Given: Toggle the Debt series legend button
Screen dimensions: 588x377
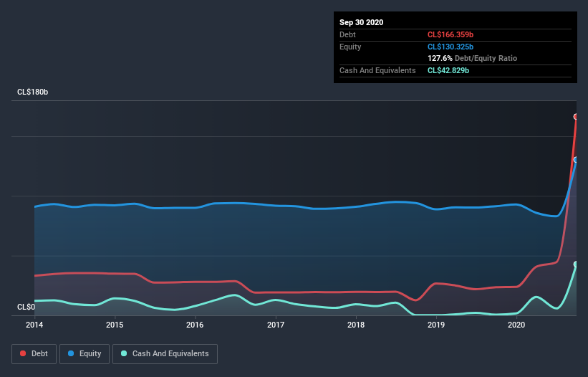Looking at the screenshot, I should click(34, 354).
